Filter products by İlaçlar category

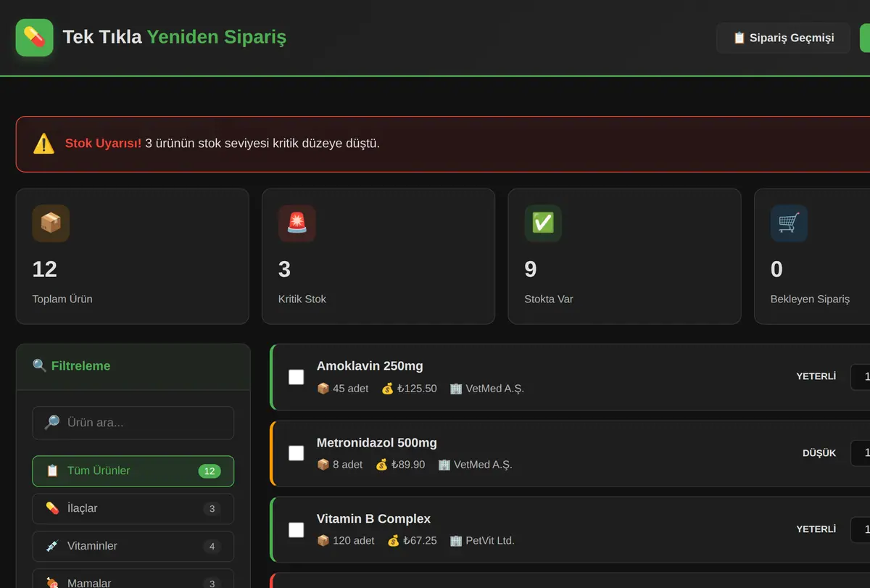click(x=133, y=509)
